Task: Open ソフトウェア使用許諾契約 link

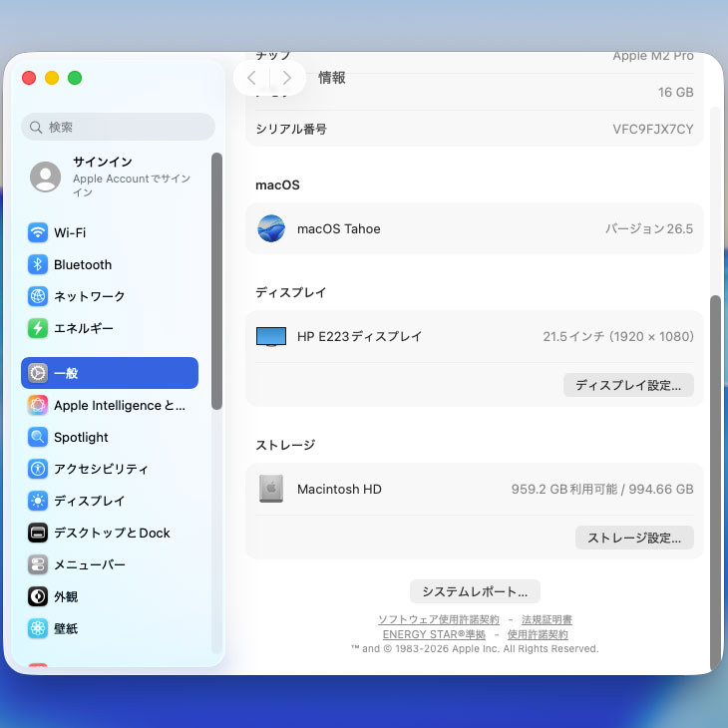Action: pos(439,619)
